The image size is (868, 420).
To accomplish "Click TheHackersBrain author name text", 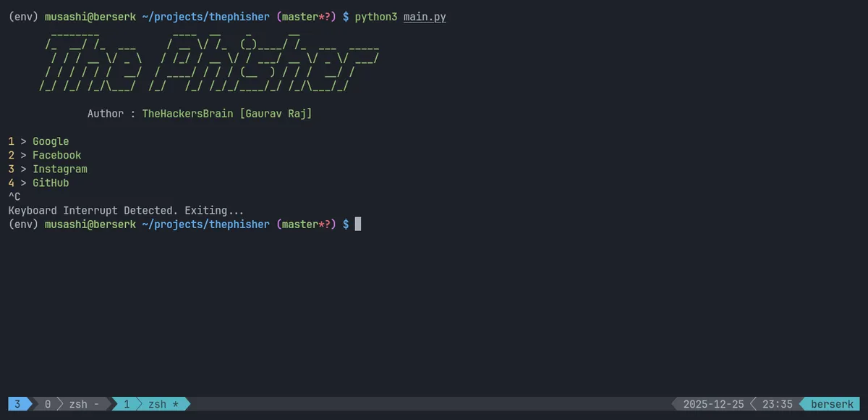I will tap(187, 114).
